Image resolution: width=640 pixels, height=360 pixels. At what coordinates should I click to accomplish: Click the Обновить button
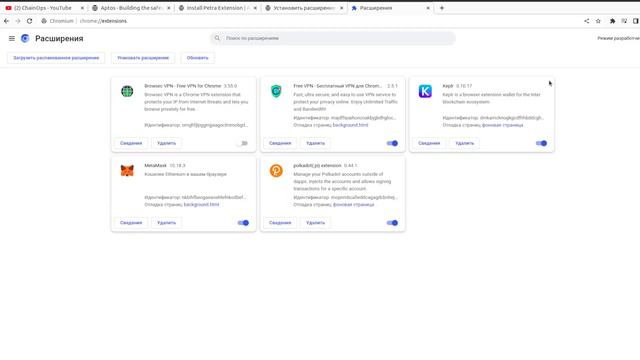(198, 58)
